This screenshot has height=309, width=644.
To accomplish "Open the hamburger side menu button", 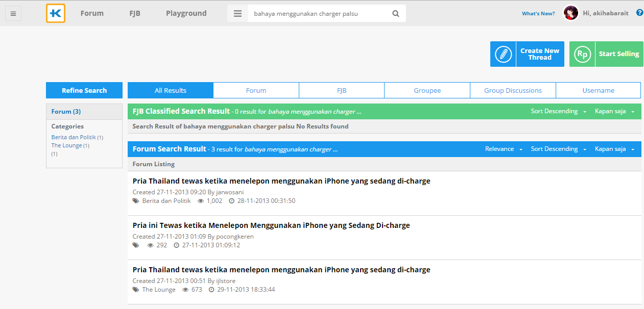I will pos(13,14).
